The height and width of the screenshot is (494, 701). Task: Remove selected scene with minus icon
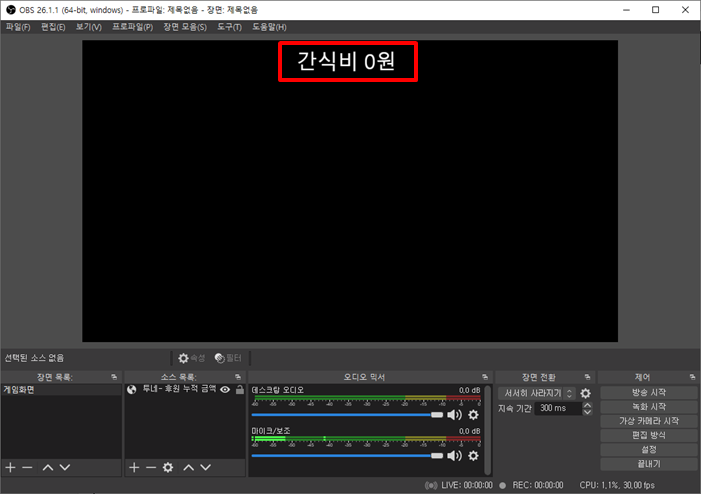pyautogui.click(x=27, y=468)
